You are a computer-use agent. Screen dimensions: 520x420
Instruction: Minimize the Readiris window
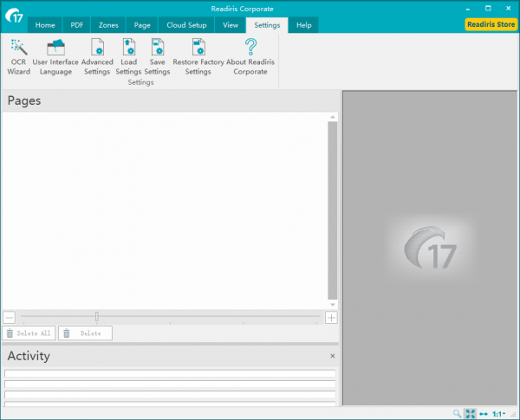point(468,9)
